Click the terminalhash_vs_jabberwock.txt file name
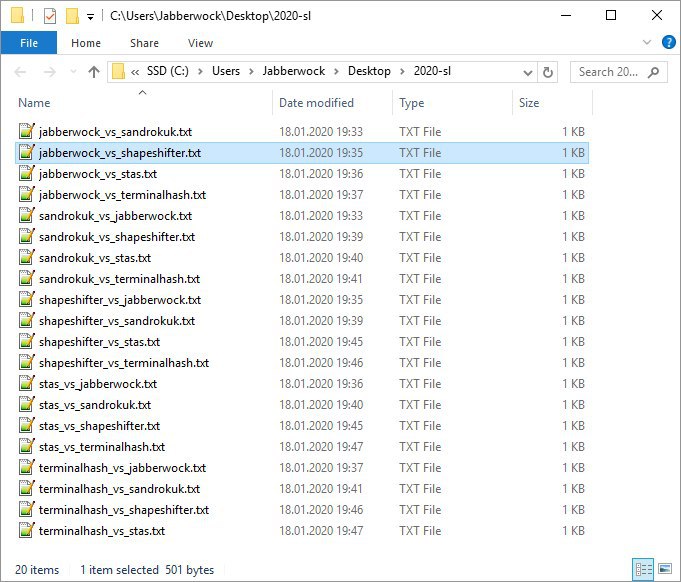 [x=122, y=468]
